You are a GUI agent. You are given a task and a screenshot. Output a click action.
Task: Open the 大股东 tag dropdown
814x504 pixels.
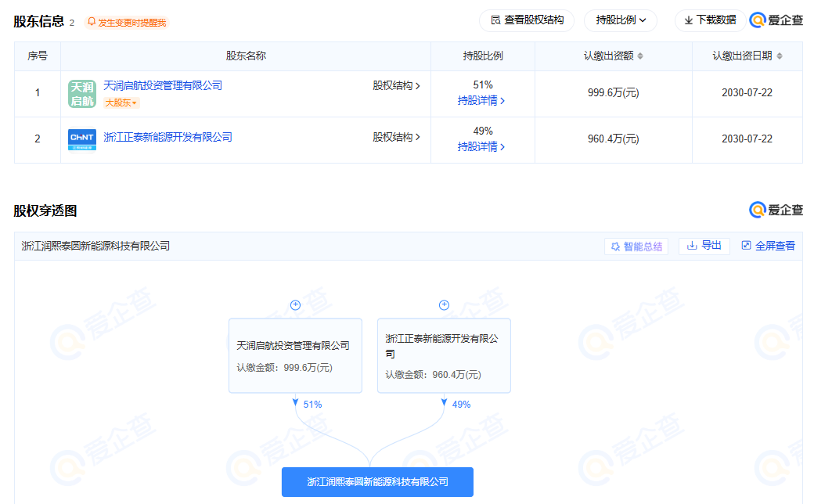tap(121, 103)
